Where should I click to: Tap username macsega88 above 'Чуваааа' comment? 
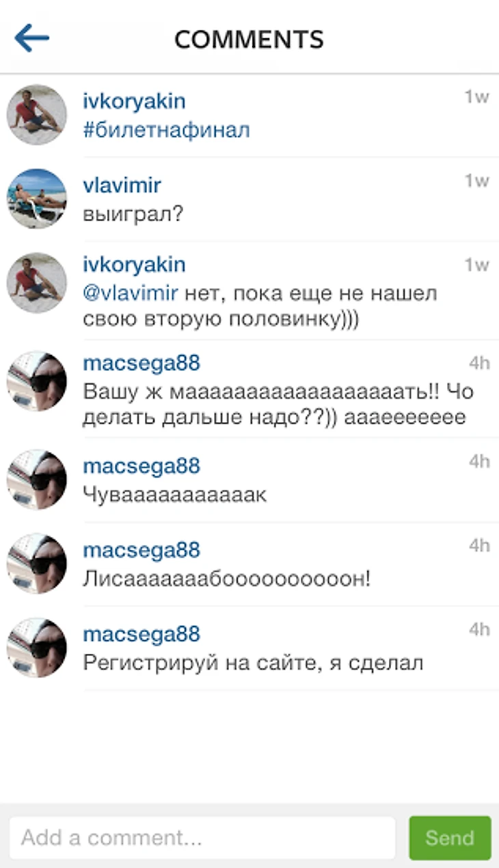pyautogui.click(x=141, y=466)
